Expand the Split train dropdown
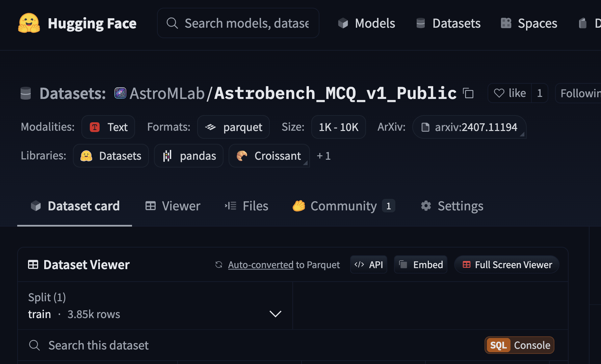The height and width of the screenshot is (364, 601). point(155,306)
